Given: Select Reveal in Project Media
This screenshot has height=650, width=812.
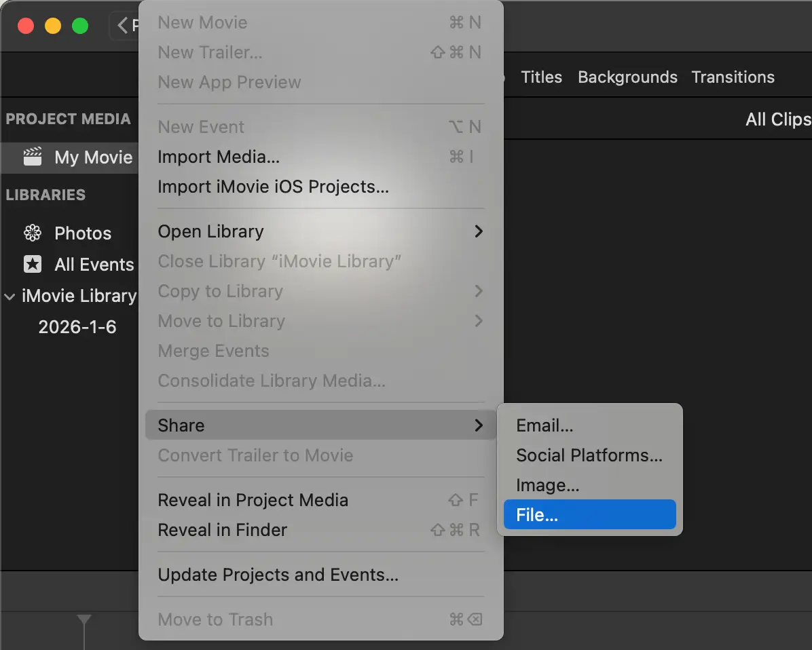Looking at the screenshot, I should pos(253,500).
